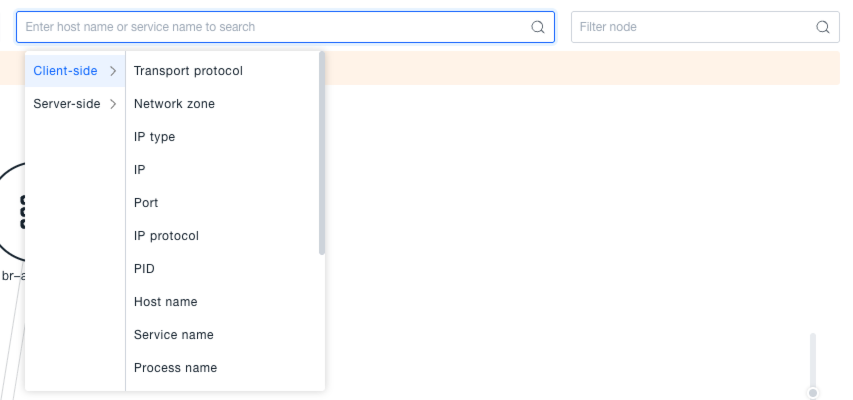This screenshot has width=853, height=400.
Task: Open the Server-side cascade option
Action: point(67,104)
